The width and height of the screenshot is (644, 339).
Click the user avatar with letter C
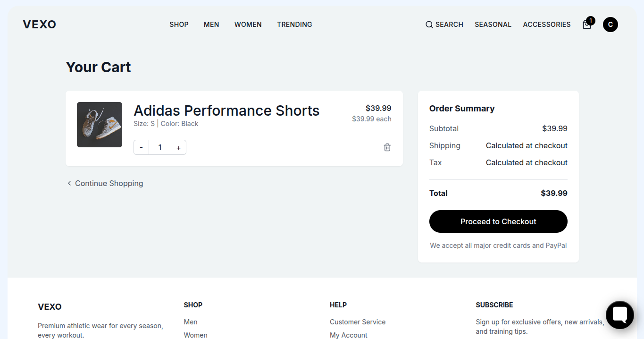(610, 25)
